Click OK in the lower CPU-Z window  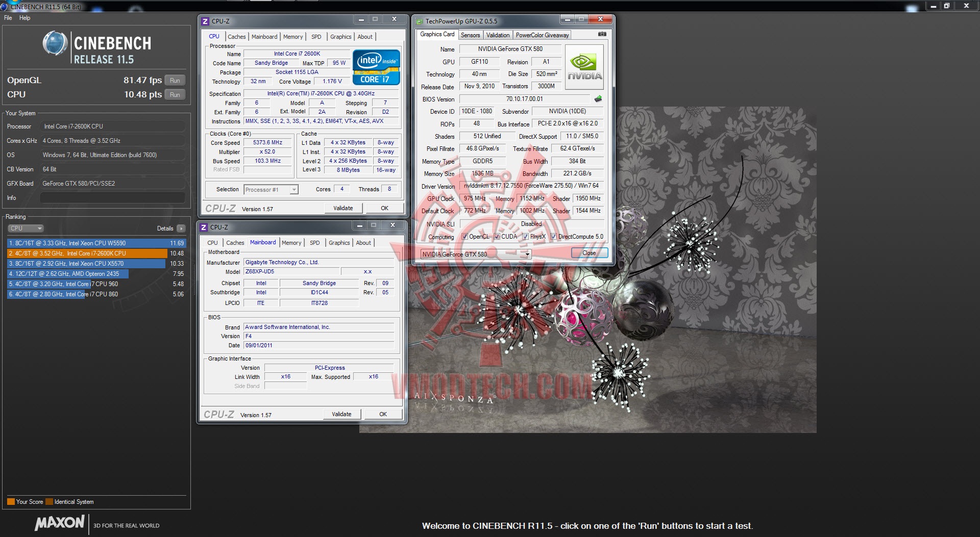pyautogui.click(x=383, y=414)
